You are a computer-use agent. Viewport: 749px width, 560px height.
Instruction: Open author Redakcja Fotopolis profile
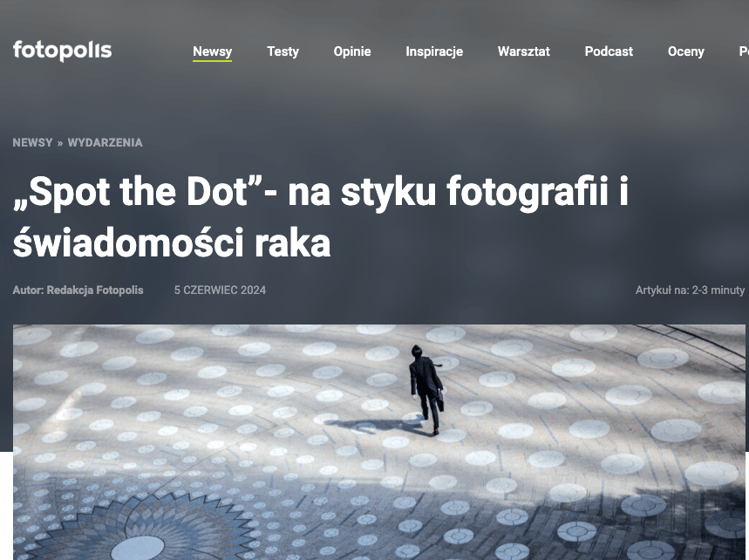coord(94,290)
